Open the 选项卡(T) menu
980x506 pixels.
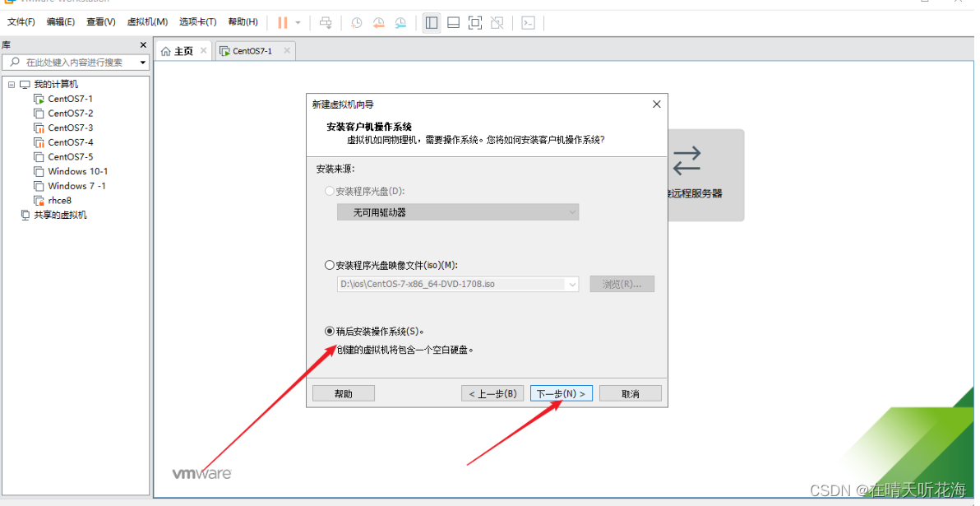[x=197, y=22]
